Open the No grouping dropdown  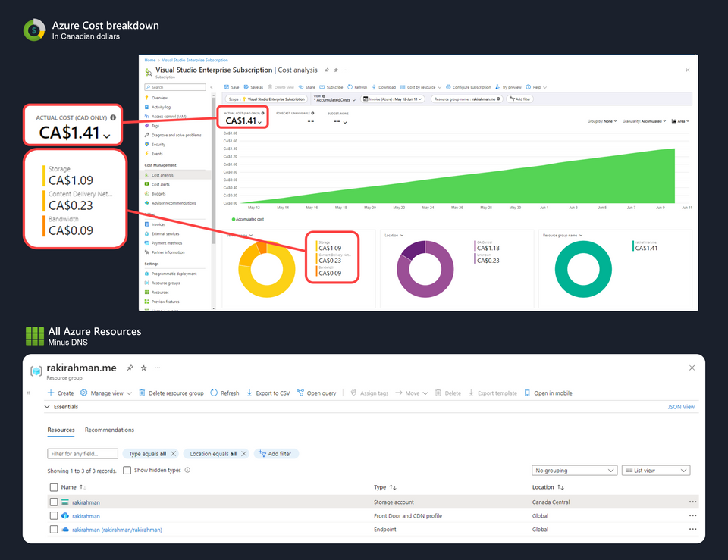point(574,471)
